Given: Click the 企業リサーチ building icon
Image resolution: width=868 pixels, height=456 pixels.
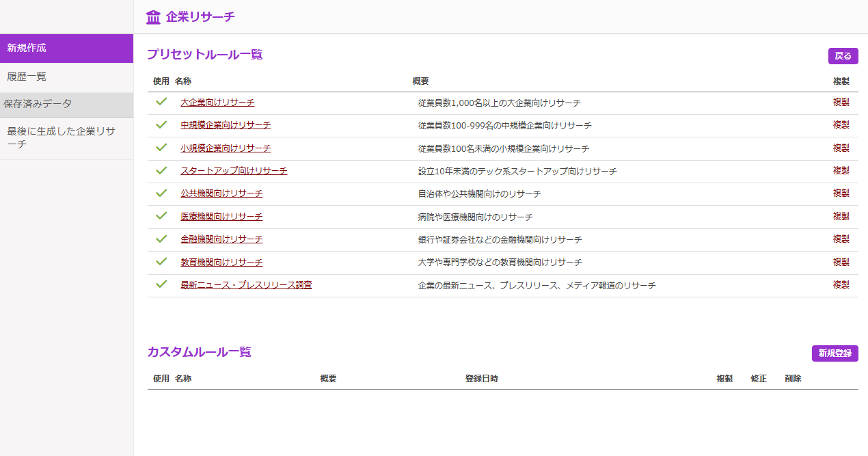Looking at the screenshot, I should pos(153,17).
